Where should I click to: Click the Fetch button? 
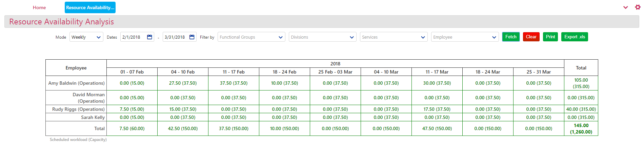(x=511, y=37)
